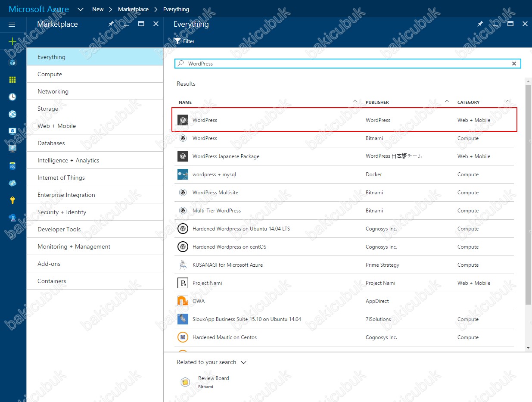Viewport: 532px width, 402px height.
Task: Select the wordpress + mysql result name
Action: pyautogui.click(x=214, y=175)
